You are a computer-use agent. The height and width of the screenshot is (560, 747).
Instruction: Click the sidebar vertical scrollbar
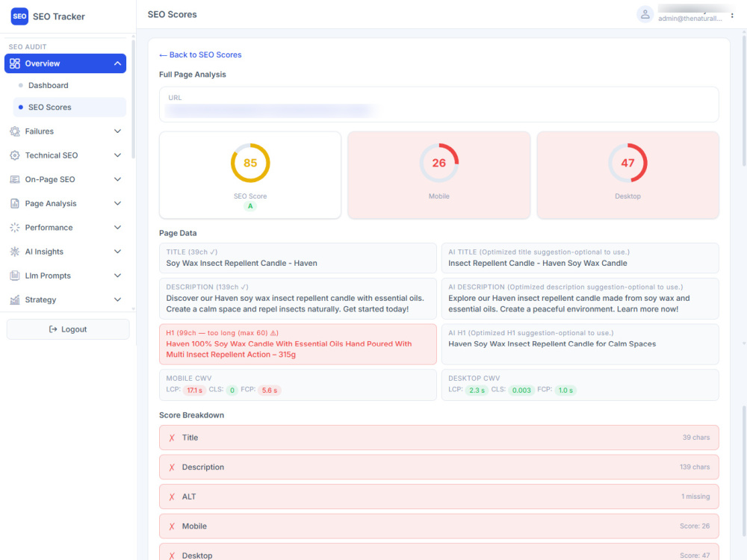134,99
